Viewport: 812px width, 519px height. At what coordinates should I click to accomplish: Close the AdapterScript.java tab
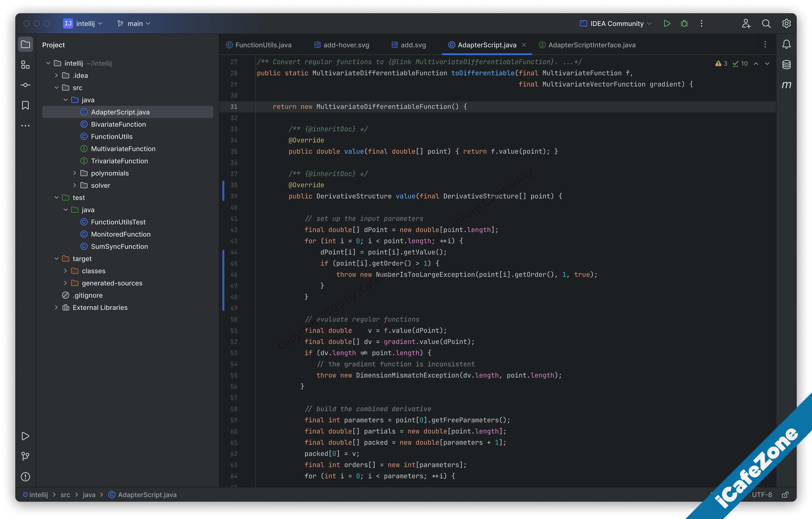524,45
